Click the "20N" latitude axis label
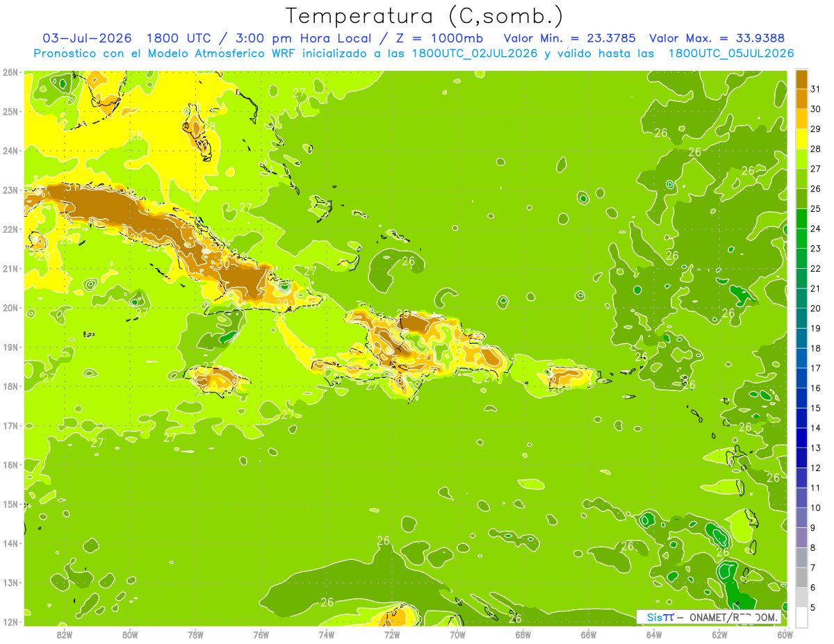Viewport: 834px width, 644px height. (x=10, y=308)
